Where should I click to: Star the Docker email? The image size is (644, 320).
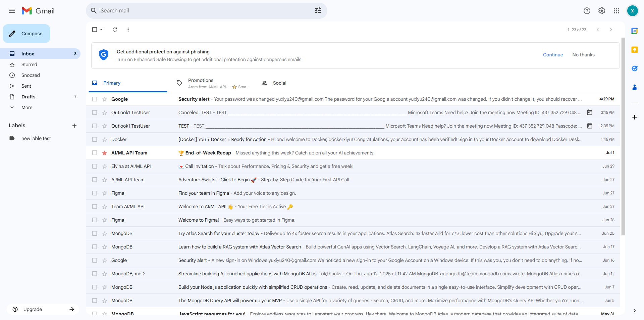(105, 139)
